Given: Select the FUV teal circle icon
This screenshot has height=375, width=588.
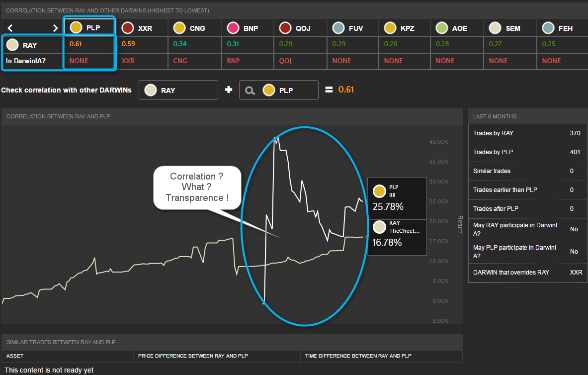Looking at the screenshot, I should [x=338, y=28].
